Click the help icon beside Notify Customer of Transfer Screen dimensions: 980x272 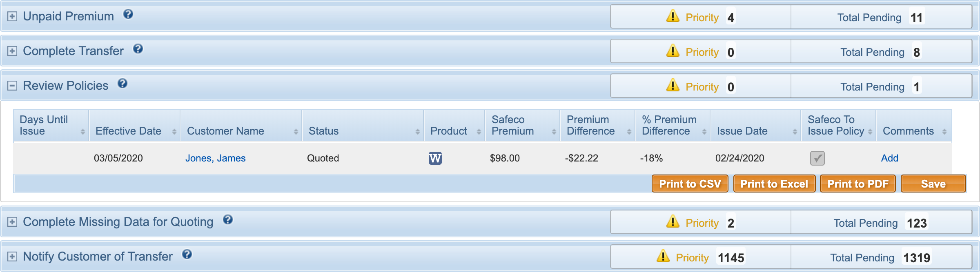pos(187,254)
